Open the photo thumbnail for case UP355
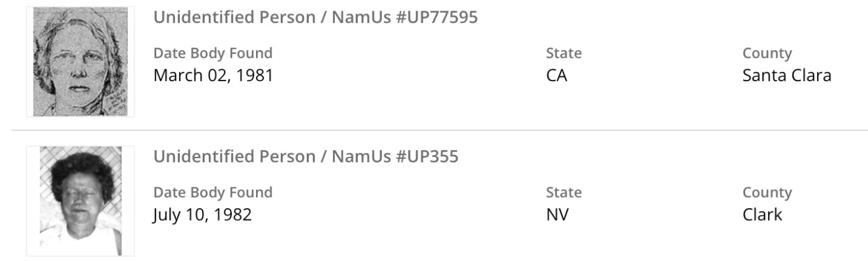This screenshot has height=261, width=868. (x=80, y=200)
